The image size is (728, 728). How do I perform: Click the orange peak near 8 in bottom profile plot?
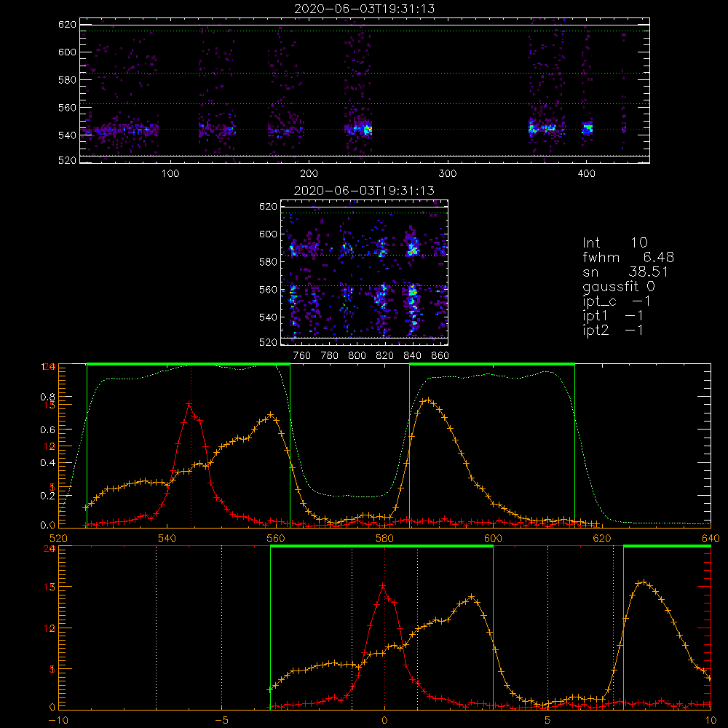pyautogui.click(x=644, y=582)
